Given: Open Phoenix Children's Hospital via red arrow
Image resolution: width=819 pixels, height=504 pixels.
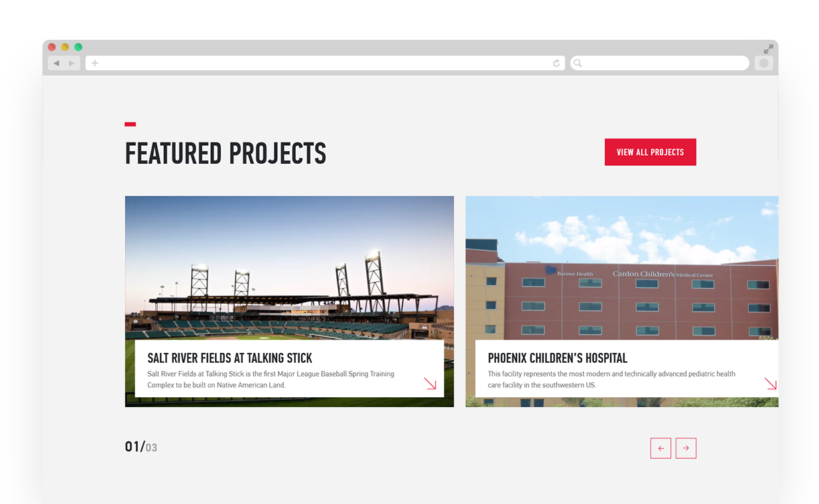Looking at the screenshot, I should pyautogui.click(x=770, y=383).
